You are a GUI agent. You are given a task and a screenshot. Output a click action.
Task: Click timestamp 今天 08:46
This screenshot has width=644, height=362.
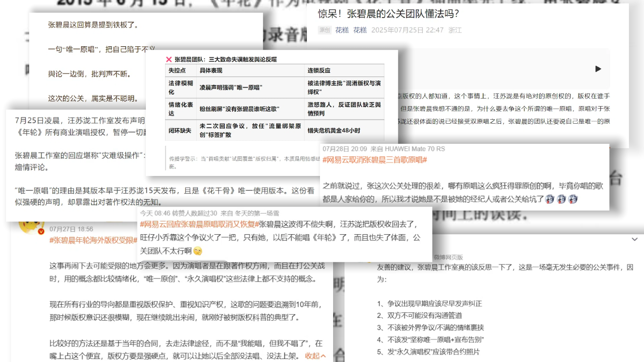(155, 213)
